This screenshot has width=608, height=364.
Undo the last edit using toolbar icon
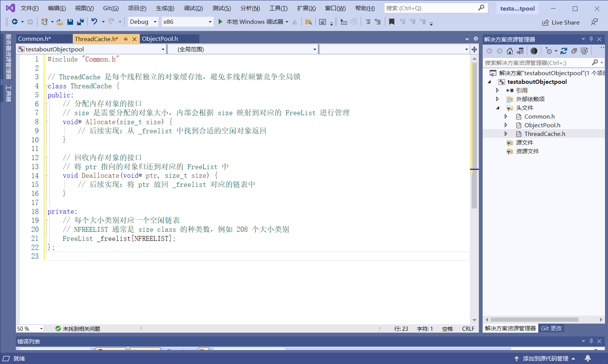pos(94,22)
